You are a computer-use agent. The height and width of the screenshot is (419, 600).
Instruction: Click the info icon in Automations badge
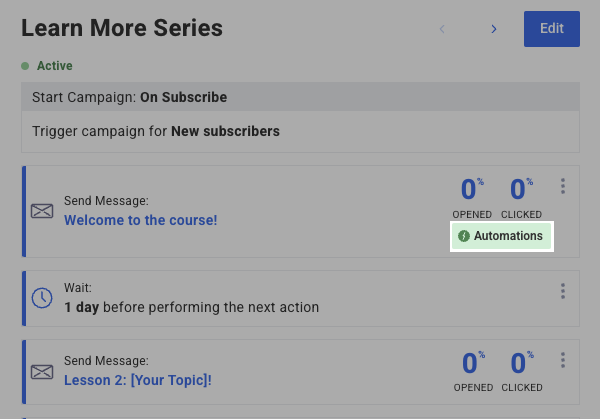point(464,237)
